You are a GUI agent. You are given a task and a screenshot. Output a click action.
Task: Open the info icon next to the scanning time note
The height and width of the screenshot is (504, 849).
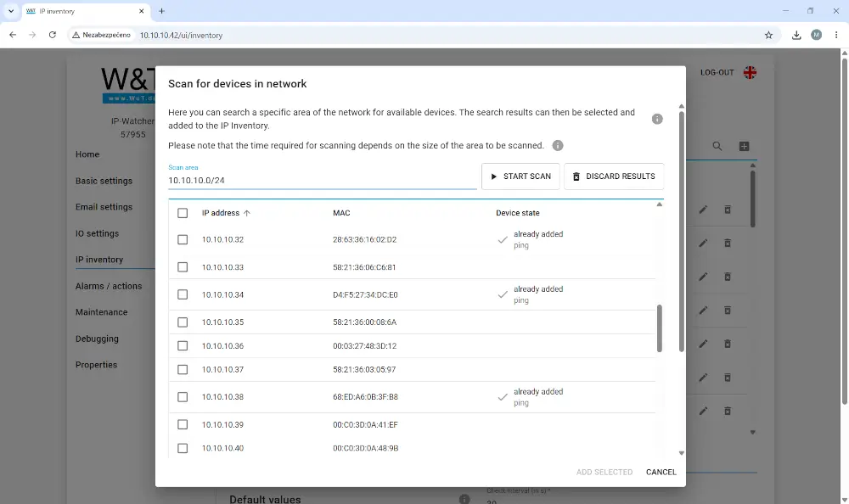[x=557, y=146]
